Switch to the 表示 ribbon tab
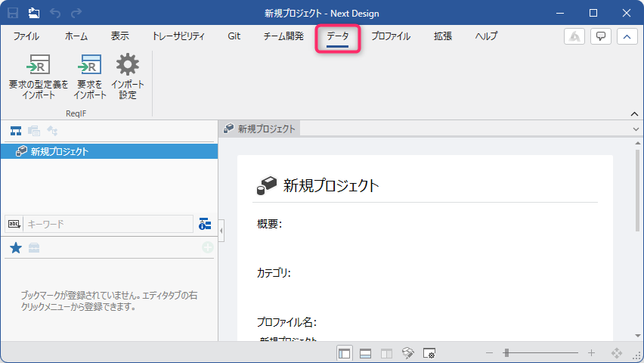644x363 pixels. point(120,36)
